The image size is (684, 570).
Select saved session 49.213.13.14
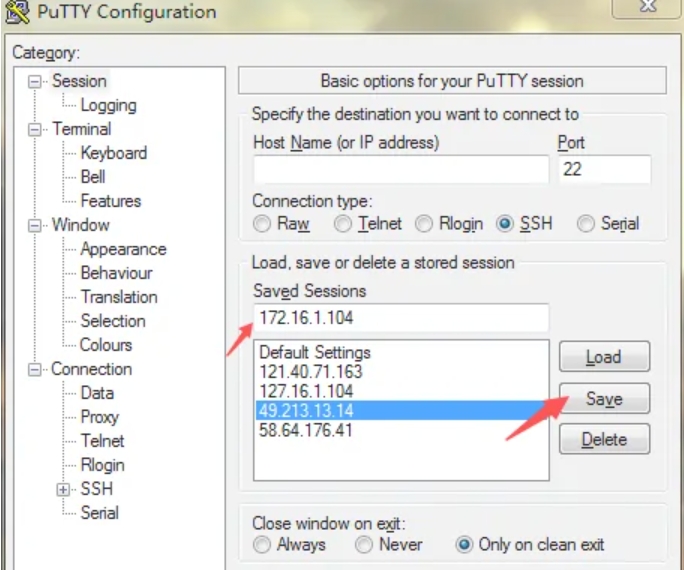click(401, 410)
